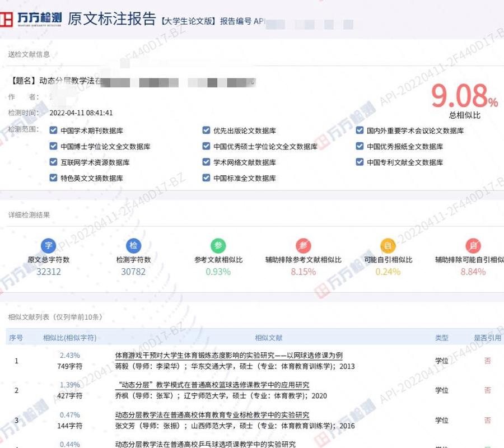Uncheck the 中国博士学位论文全文数据库 checkbox
504x448 pixels.
coord(53,146)
